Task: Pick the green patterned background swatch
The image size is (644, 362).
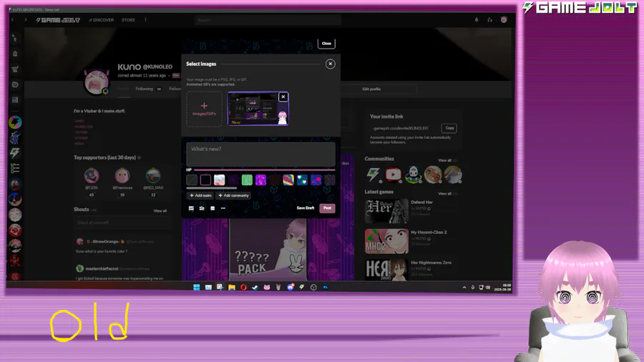Action: click(x=247, y=180)
